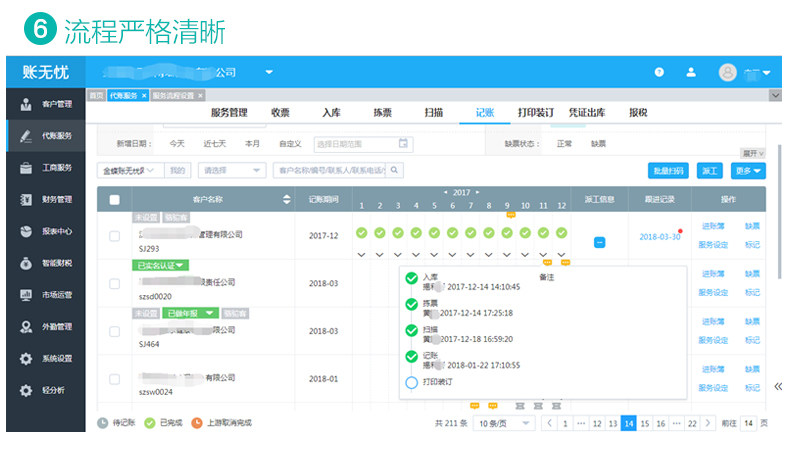Open the company selector dropdown arrow
The width and height of the screenshot is (790, 458).
[269, 72]
